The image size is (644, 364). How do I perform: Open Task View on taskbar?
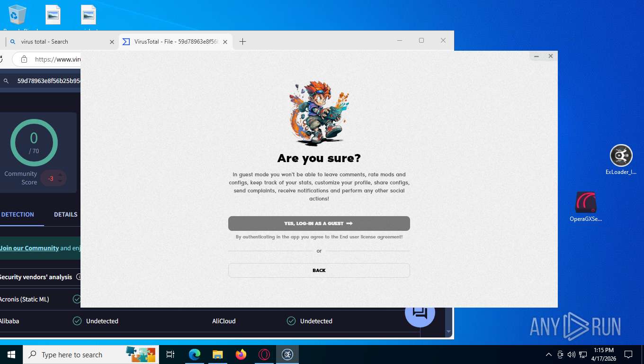coord(170,355)
